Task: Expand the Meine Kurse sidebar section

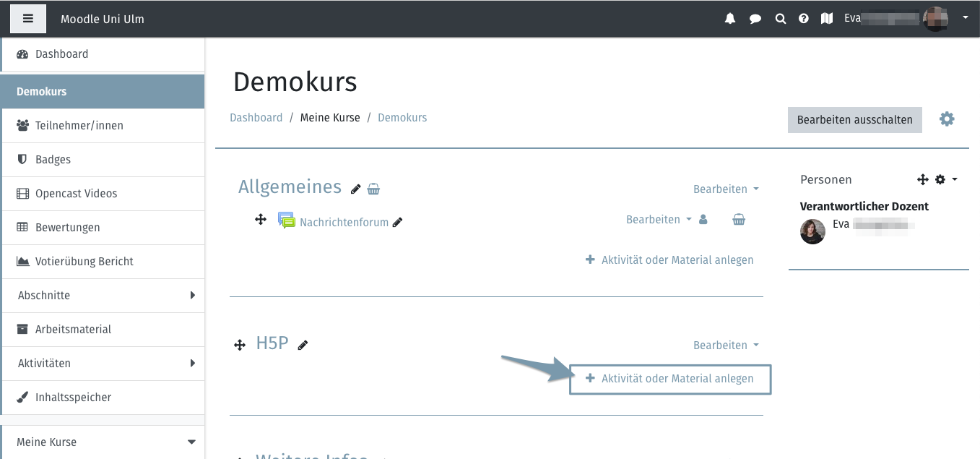Action: (191, 442)
